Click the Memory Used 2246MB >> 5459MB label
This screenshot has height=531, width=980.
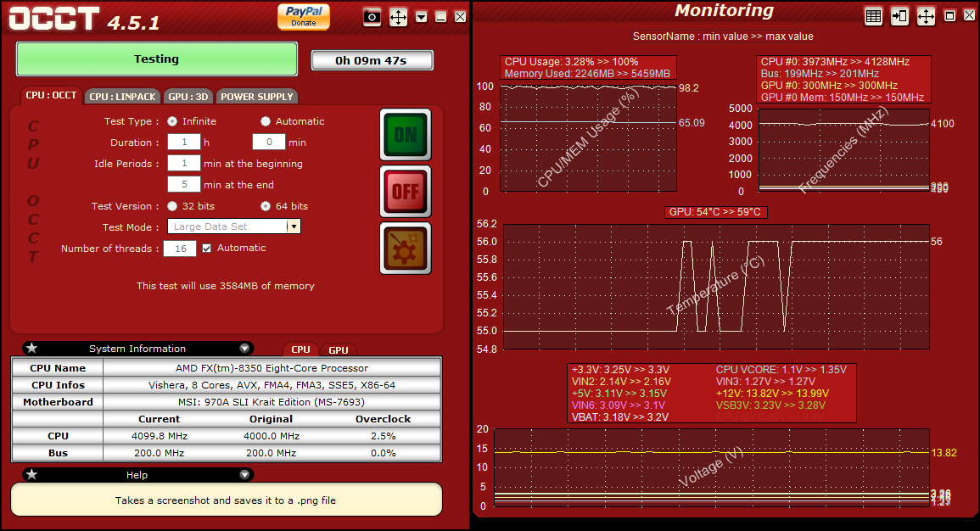pyautogui.click(x=587, y=74)
